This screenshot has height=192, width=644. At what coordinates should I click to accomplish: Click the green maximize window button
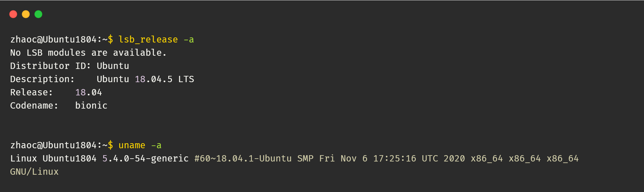point(38,14)
